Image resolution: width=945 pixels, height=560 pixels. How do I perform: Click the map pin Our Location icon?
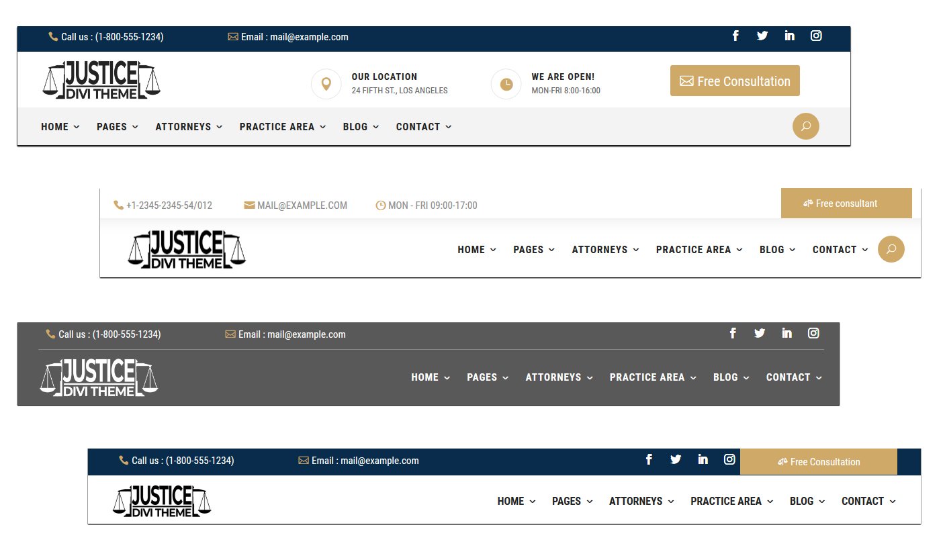(x=326, y=84)
